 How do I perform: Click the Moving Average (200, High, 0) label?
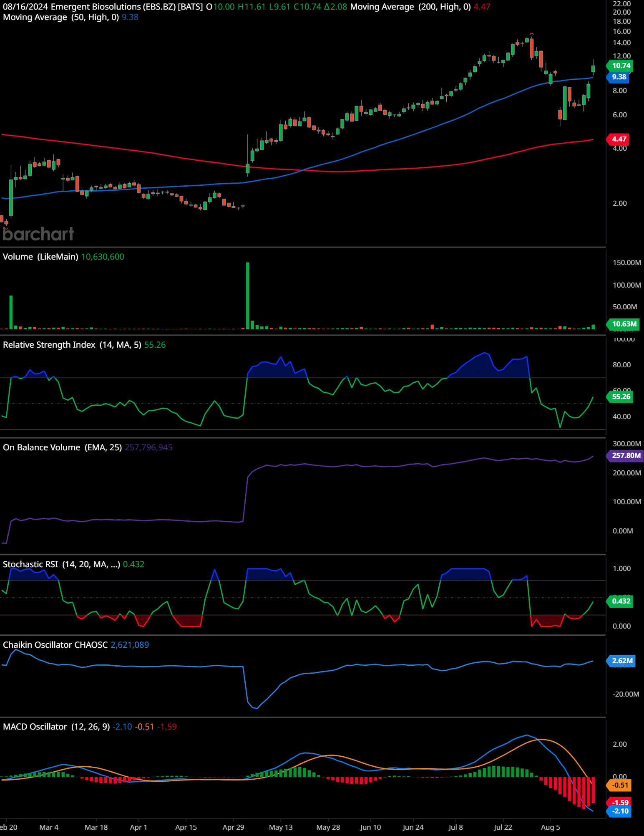(x=410, y=7)
